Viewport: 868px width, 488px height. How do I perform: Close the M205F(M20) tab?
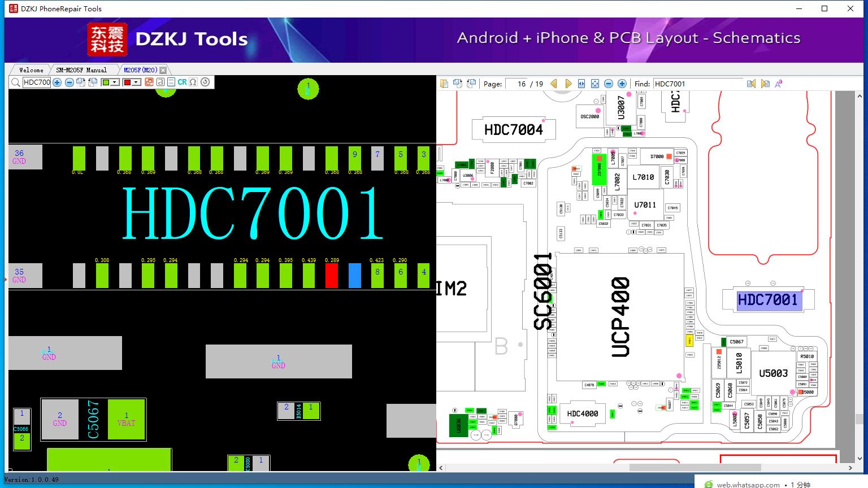(163, 70)
